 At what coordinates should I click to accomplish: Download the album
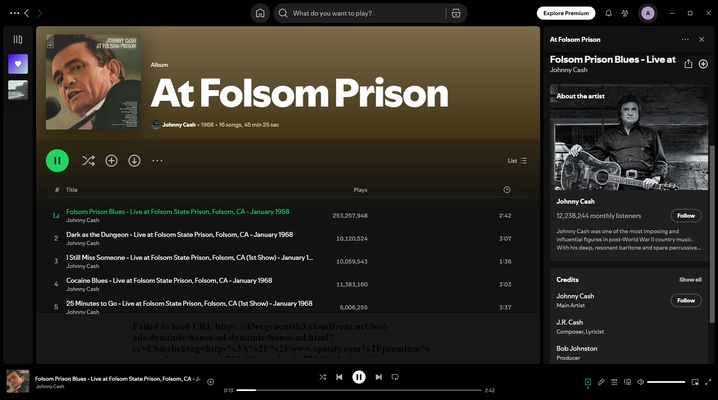(x=134, y=161)
